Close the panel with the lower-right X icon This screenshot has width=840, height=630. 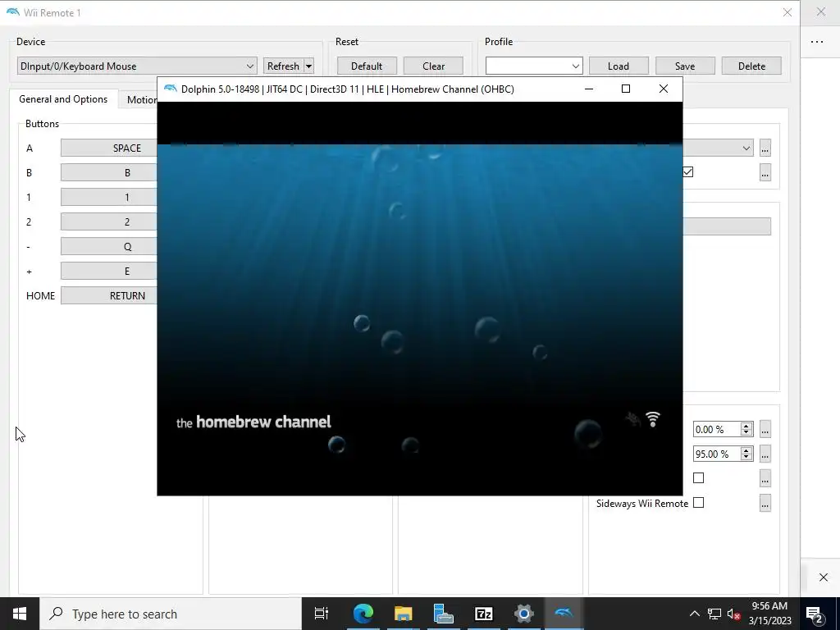(x=824, y=577)
